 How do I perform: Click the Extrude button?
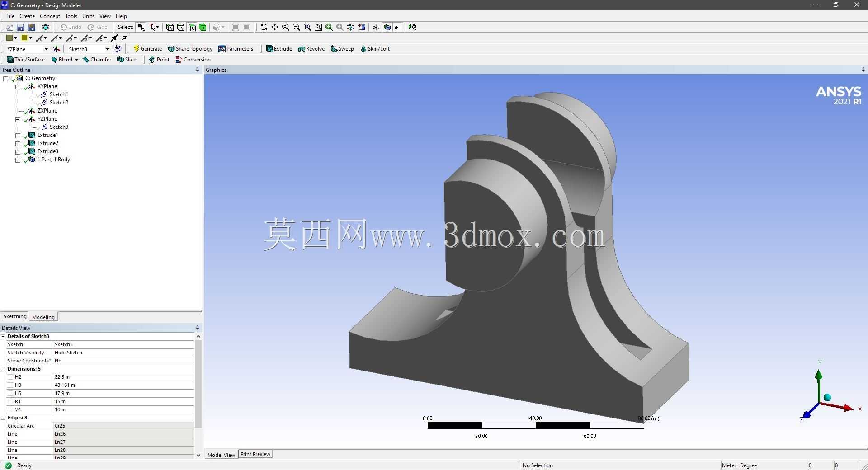tap(279, 49)
